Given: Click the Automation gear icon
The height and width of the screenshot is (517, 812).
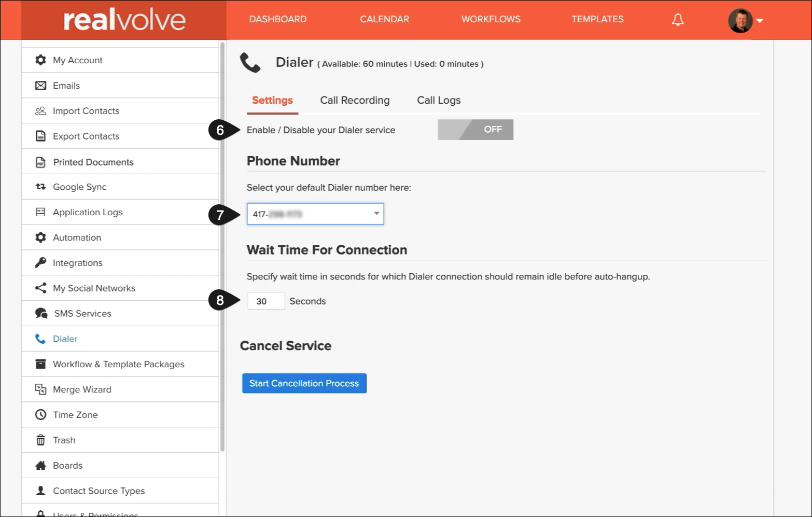Looking at the screenshot, I should [40, 237].
